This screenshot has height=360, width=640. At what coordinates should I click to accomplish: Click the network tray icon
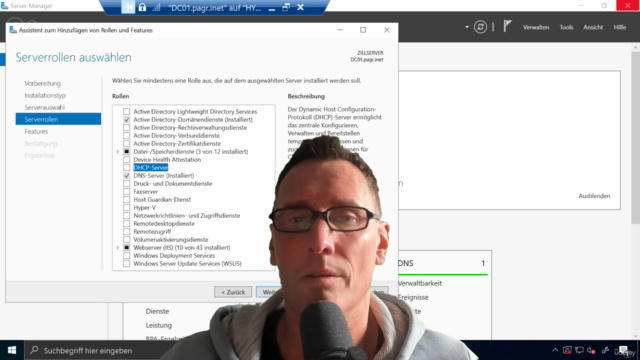[579, 350]
